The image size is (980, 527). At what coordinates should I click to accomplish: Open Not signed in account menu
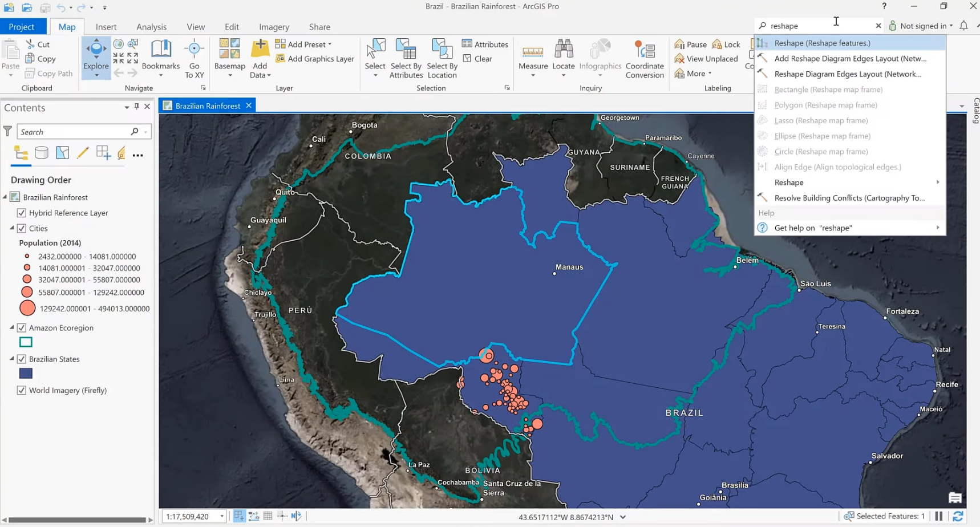(x=921, y=26)
